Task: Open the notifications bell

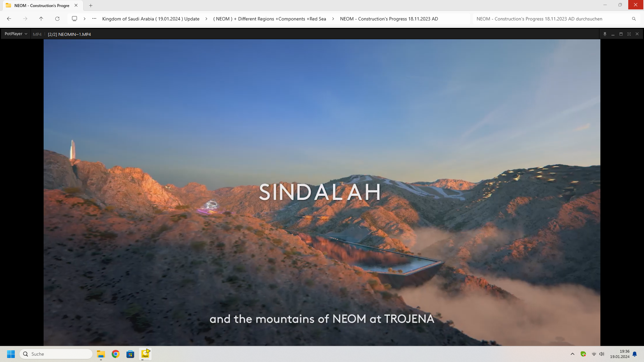Action: (x=635, y=354)
